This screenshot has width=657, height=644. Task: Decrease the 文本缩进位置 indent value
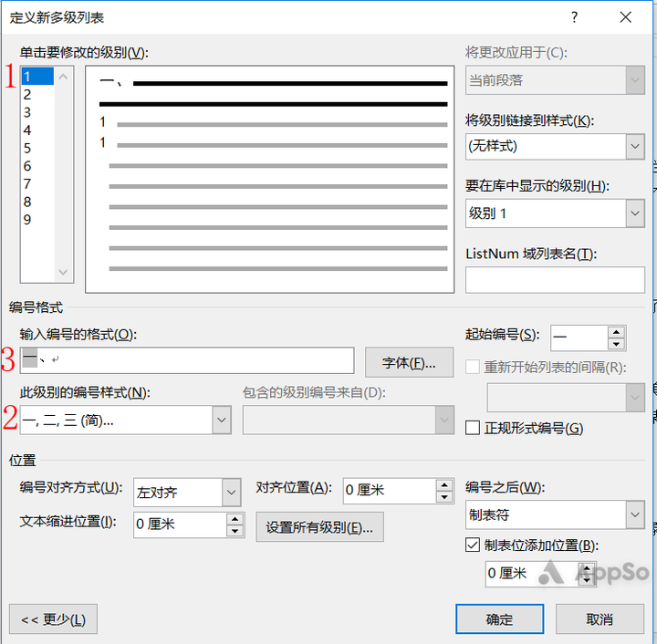235,531
